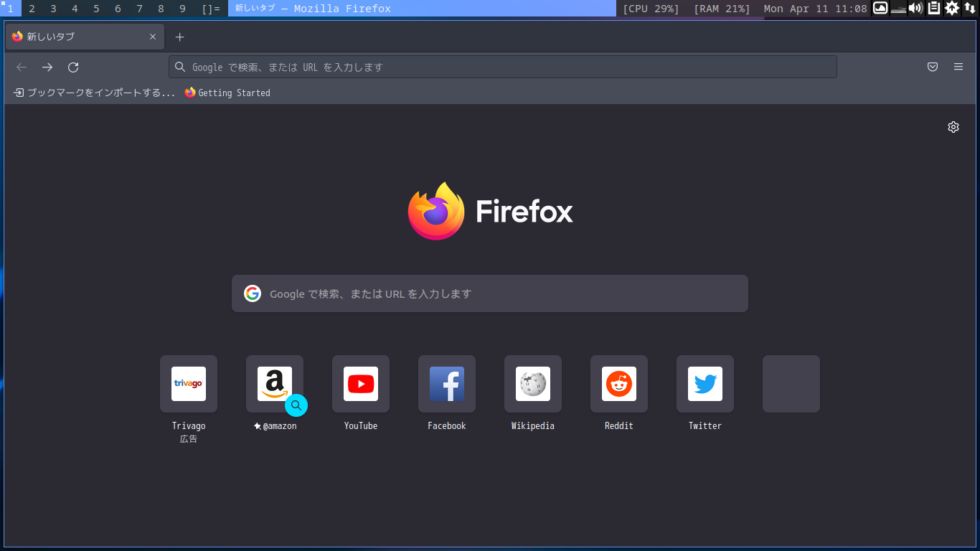This screenshot has height=551, width=980.
Task: Open the Wikipedia shortcut tile
Action: (533, 384)
